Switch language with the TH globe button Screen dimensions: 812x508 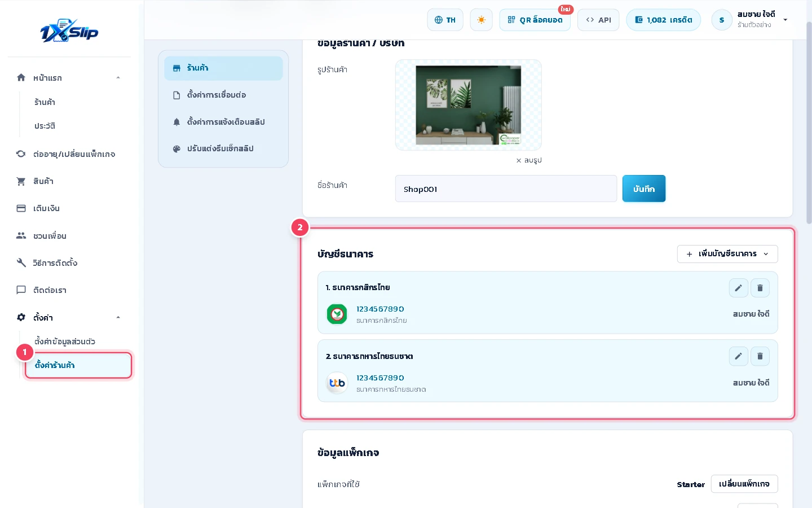coord(445,20)
